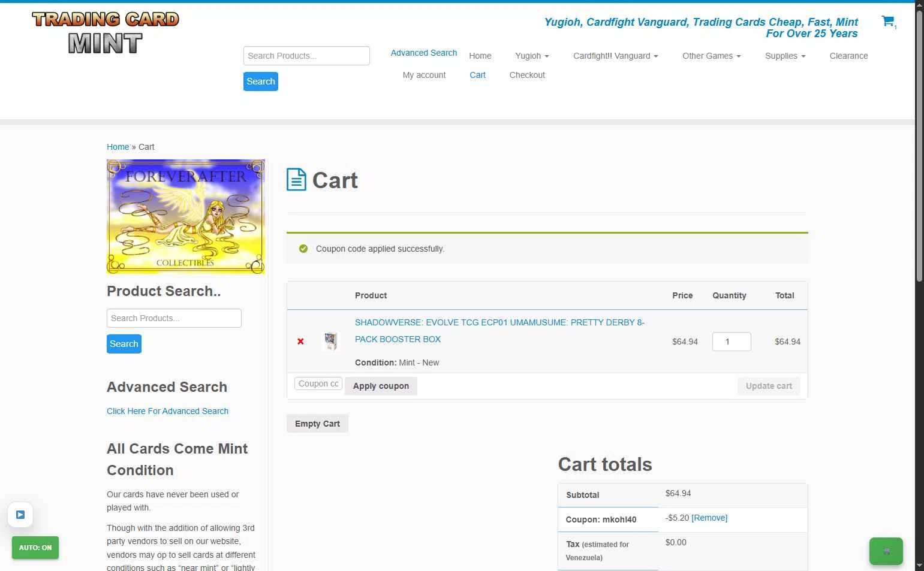The width and height of the screenshot is (924, 571).
Task: Select the Cart navigation item
Action: click(x=477, y=75)
